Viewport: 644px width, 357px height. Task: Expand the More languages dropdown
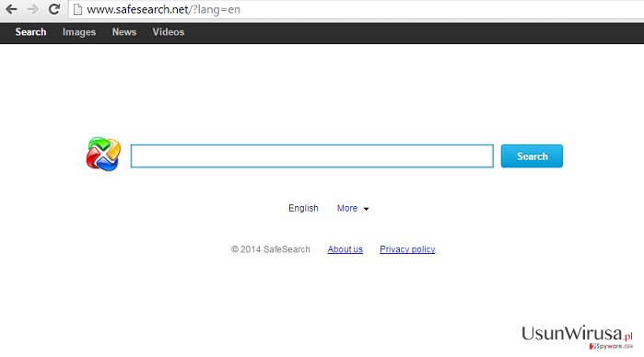click(x=353, y=209)
